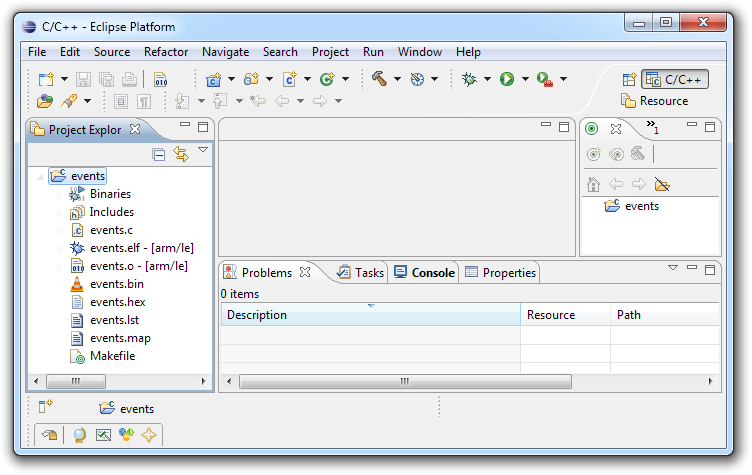Switch to the Properties tab

point(501,273)
